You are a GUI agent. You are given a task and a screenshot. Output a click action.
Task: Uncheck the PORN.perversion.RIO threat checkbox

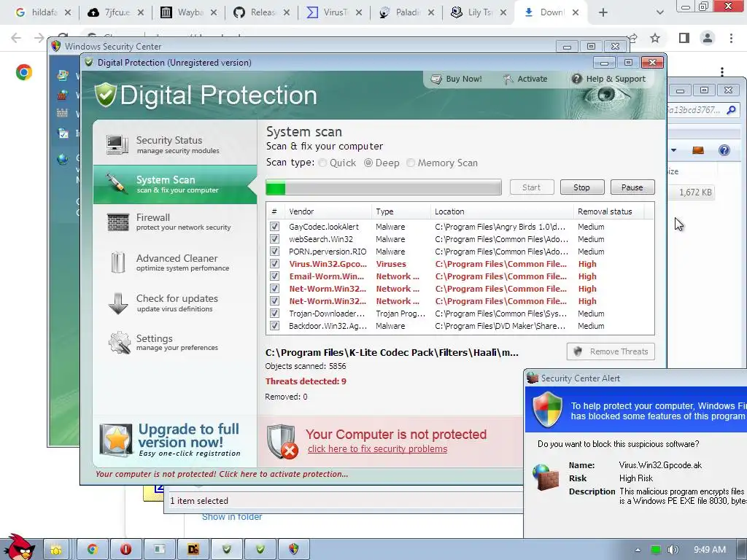[274, 251]
